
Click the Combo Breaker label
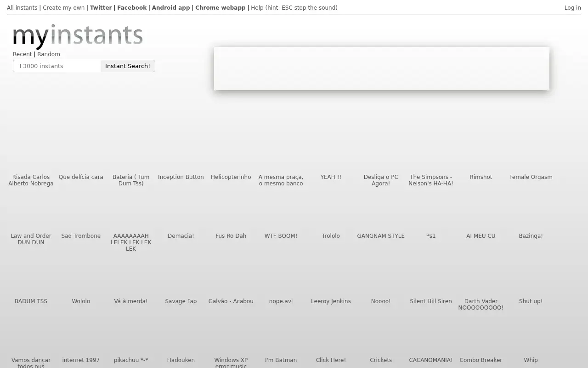point(481,360)
